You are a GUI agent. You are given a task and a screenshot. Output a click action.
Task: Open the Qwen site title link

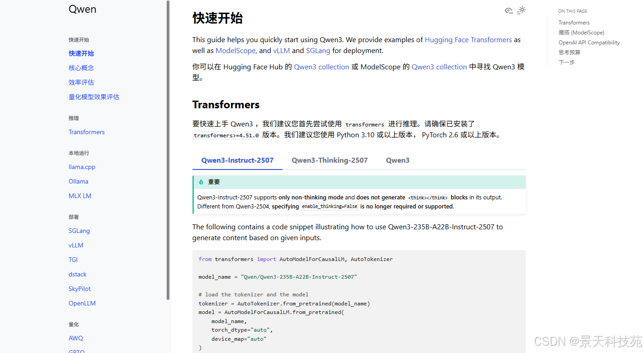coord(82,9)
